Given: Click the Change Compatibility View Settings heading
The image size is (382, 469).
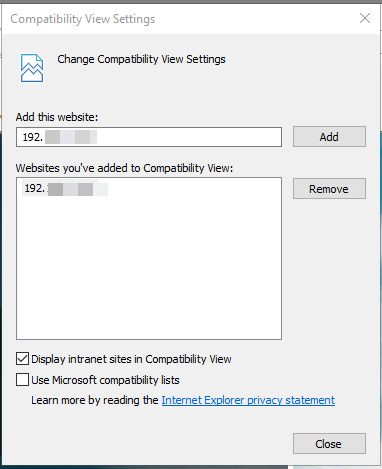Looking at the screenshot, I should tap(141, 59).
